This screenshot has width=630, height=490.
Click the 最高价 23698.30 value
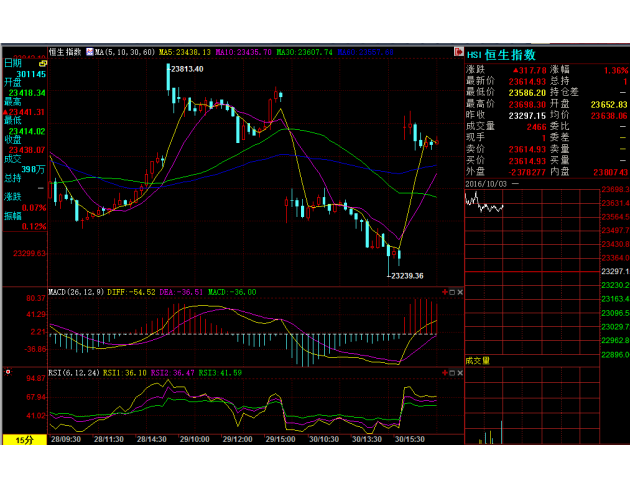(527, 104)
